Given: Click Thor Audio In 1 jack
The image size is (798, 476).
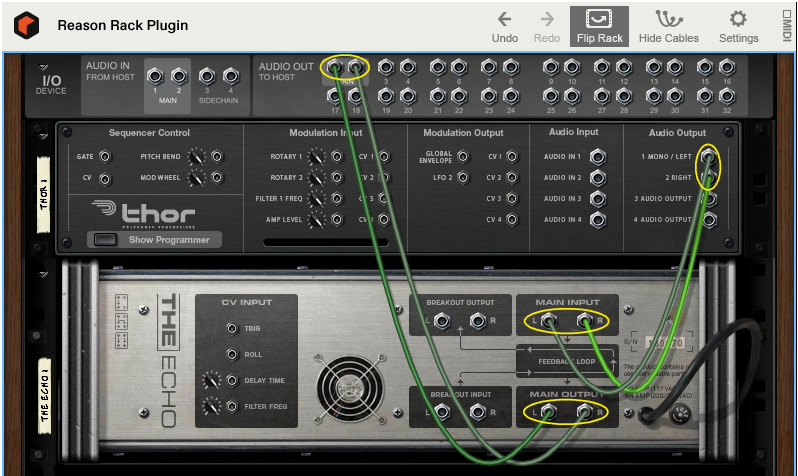Looking at the screenshot, I should (x=598, y=157).
